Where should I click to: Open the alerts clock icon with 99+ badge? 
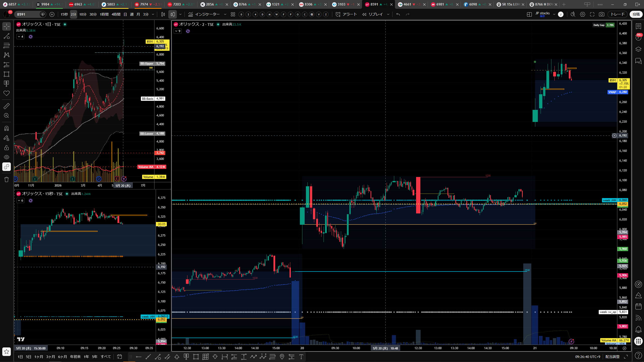tap(638, 37)
